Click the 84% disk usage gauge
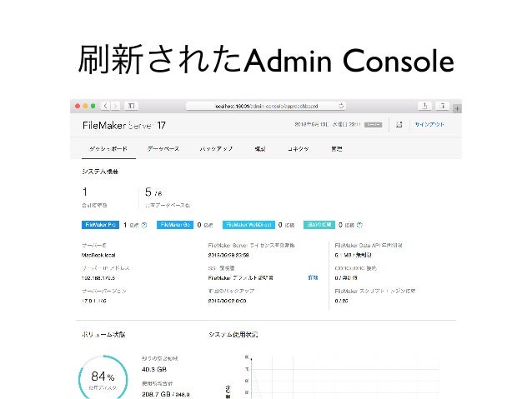 coord(103,377)
